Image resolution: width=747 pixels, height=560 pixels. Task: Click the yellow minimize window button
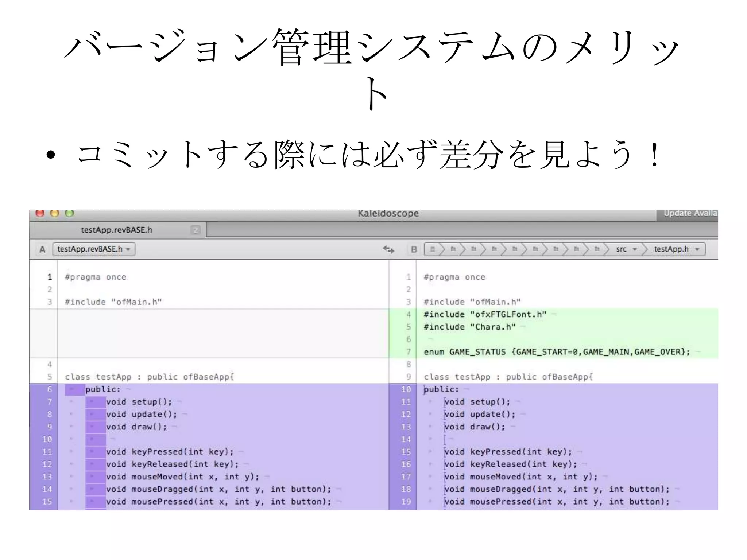[55, 213]
